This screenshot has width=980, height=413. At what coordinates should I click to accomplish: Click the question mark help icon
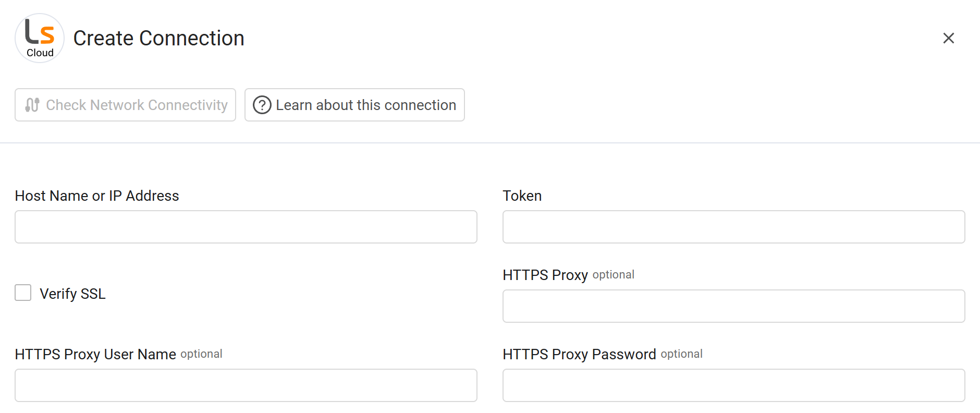[x=262, y=105]
